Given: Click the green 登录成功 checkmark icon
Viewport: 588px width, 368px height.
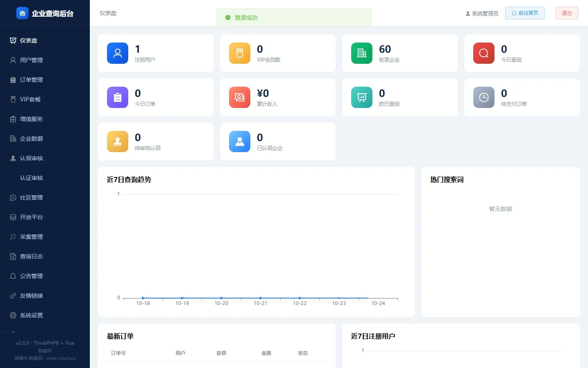Looking at the screenshot, I should 228,18.
